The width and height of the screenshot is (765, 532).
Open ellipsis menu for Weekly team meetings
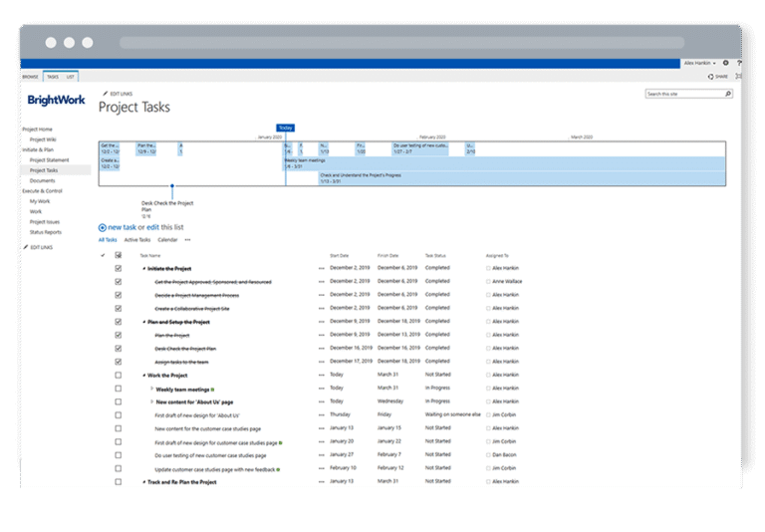[321, 389]
